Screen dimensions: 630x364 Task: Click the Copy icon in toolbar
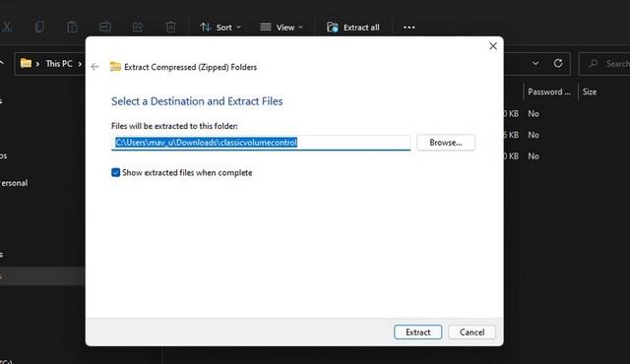pos(39,27)
